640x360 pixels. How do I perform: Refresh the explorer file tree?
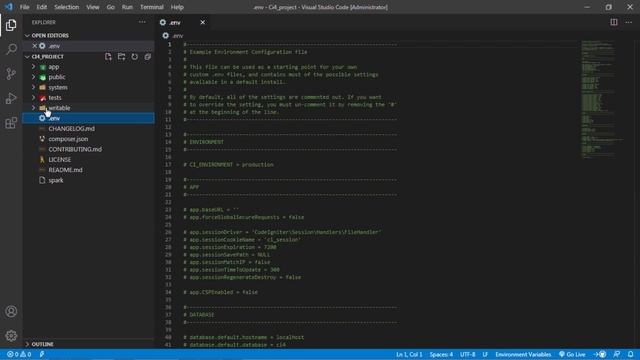[134, 56]
